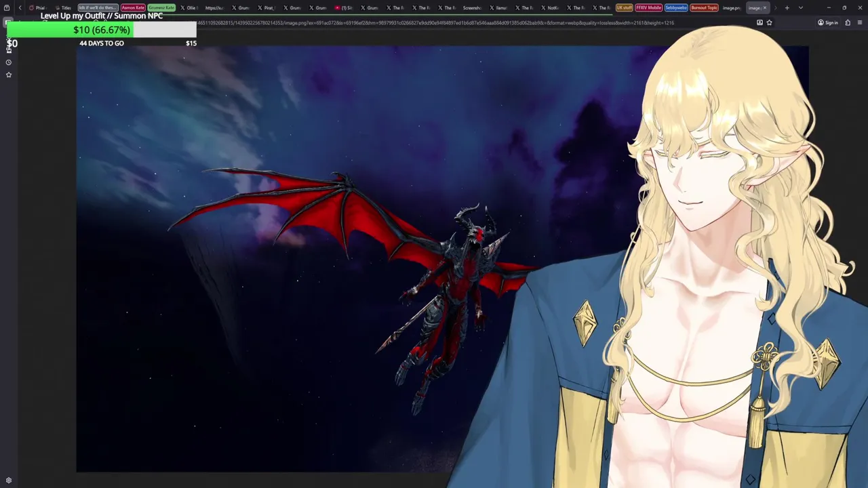This screenshot has height=488, width=868.
Task: Open a new browser tab
Action: point(787,7)
